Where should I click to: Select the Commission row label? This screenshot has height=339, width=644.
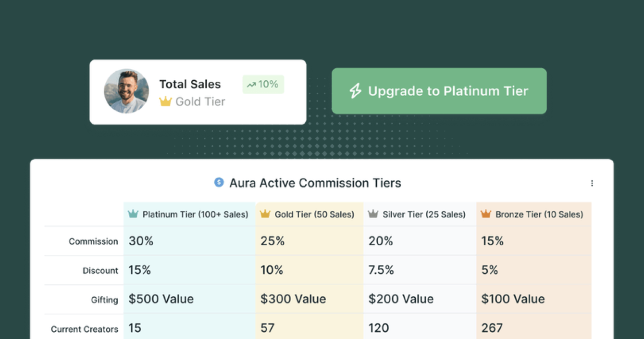click(x=93, y=241)
